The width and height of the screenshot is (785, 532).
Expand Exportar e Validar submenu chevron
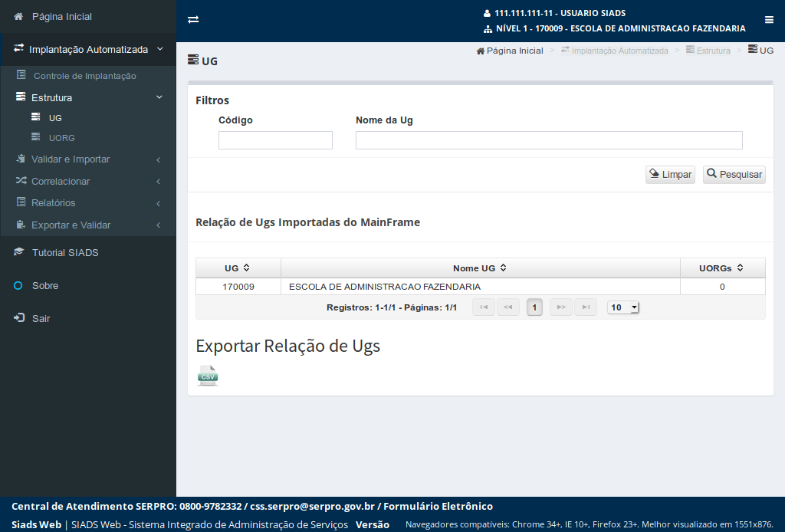158,225
